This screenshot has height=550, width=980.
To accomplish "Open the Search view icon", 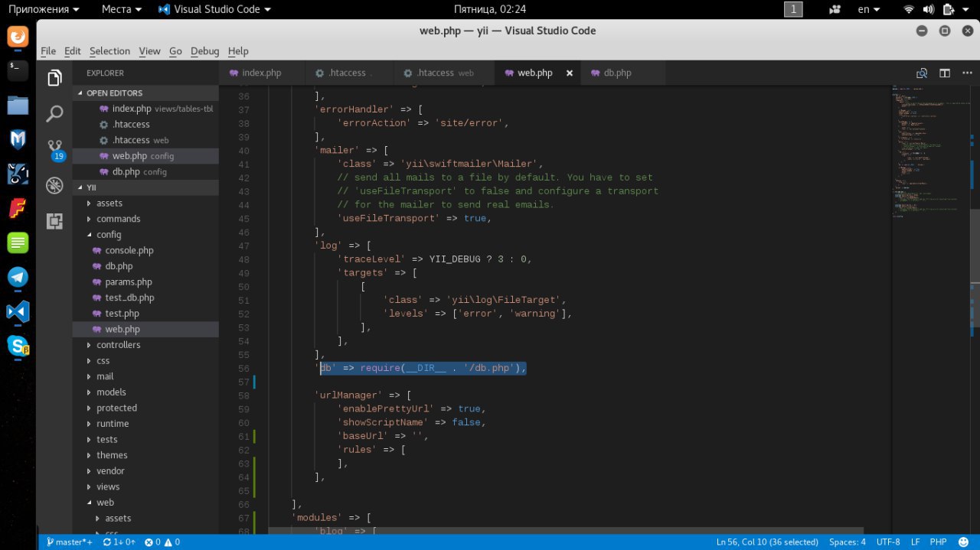I will (54, 114).
